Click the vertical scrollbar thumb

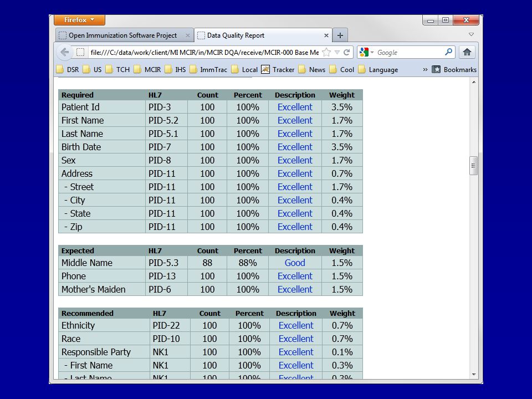click(x=474, y=166)
